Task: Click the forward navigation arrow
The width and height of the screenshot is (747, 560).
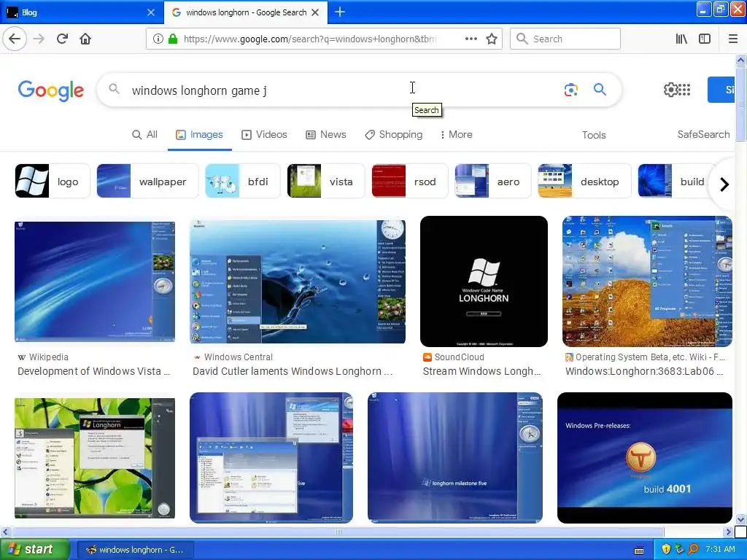Action: pos(39,39)
